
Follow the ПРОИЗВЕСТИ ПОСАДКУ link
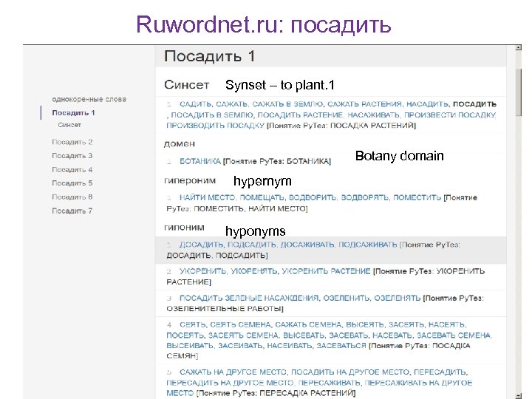450,115
